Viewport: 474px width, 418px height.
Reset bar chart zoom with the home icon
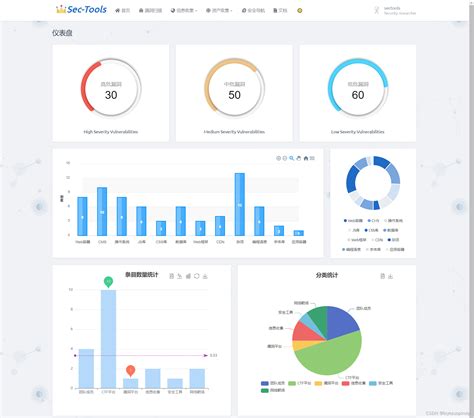pyautogui.click(x=306, y=158)
